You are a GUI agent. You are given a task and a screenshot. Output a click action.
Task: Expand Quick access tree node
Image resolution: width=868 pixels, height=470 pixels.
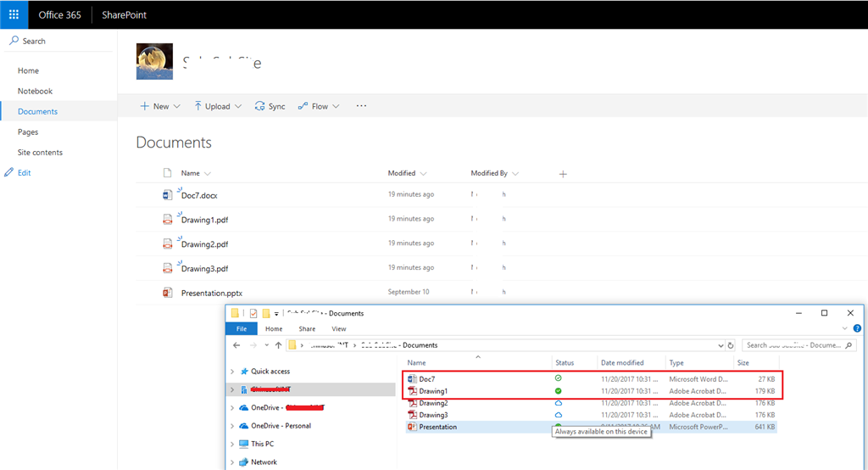coord(232,372)
